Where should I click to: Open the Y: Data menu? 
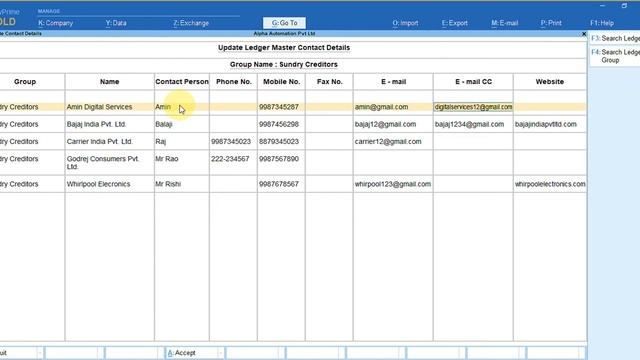coord(116,23)
